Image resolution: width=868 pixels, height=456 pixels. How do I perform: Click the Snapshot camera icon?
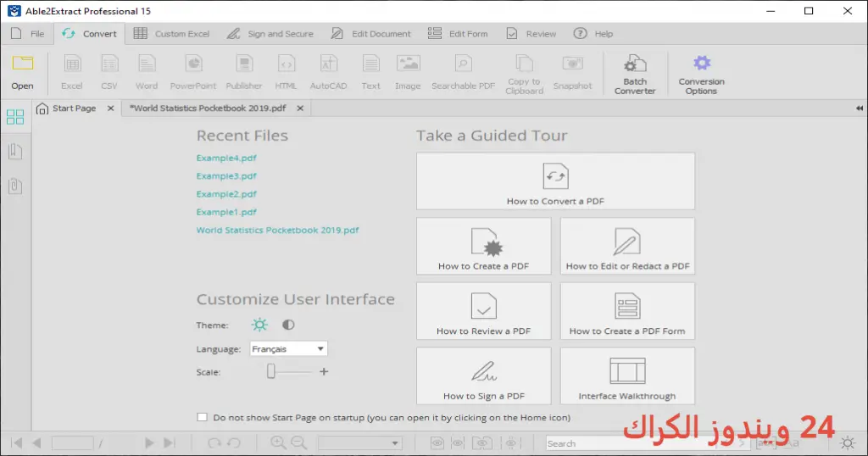[572, 64]
